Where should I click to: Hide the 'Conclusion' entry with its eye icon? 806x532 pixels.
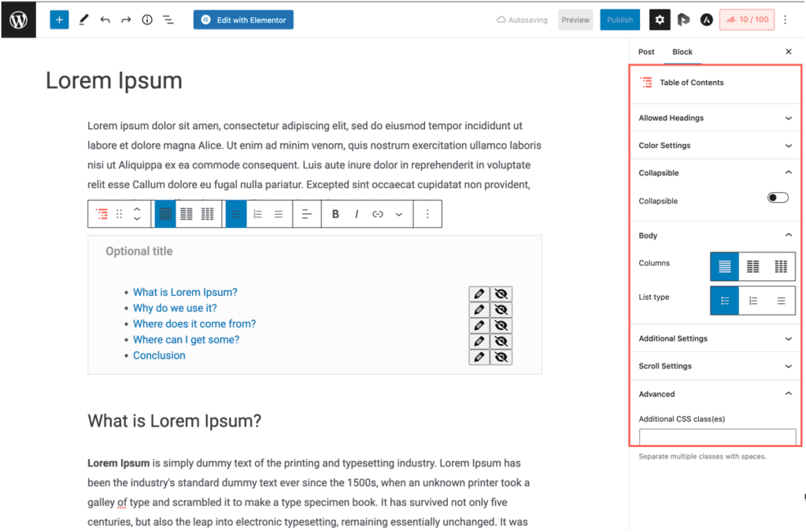coord(501,356)
